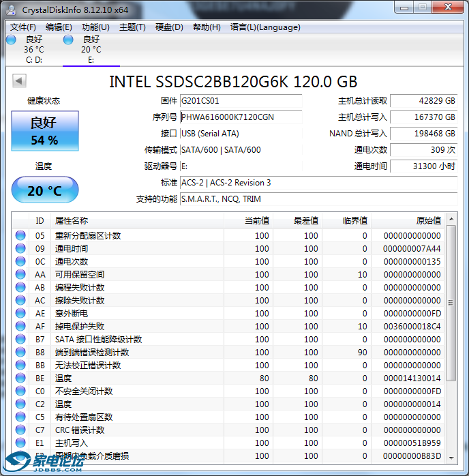This screenshot has width=469, height=476.
Task: Click the 最差值 column header
Action: pos(298,221)
